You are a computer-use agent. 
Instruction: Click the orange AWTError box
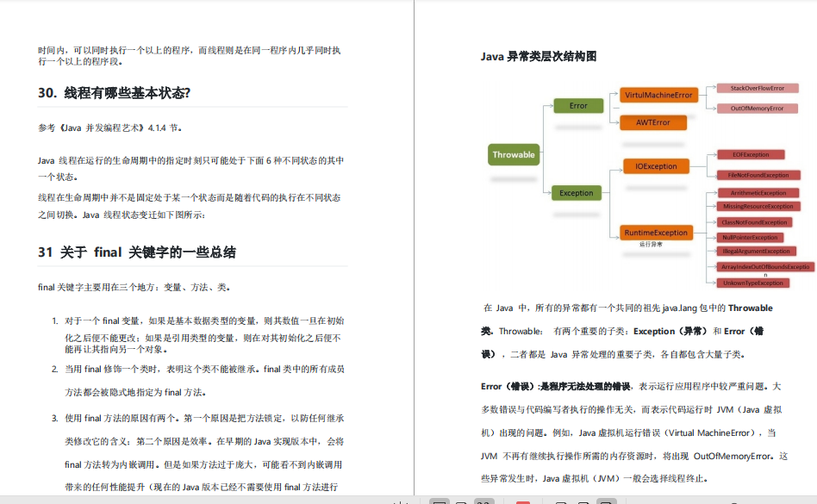(653, 122)
